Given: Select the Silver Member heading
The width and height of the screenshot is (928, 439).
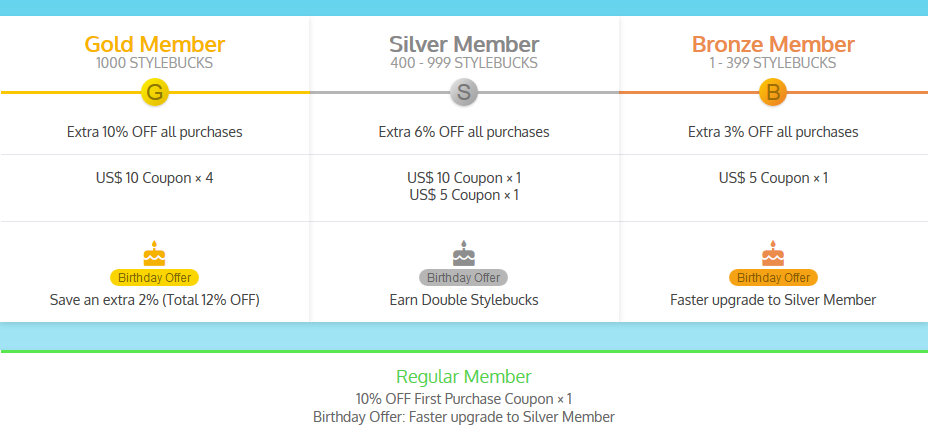Looking at the screenshot, I should (464, 44).
